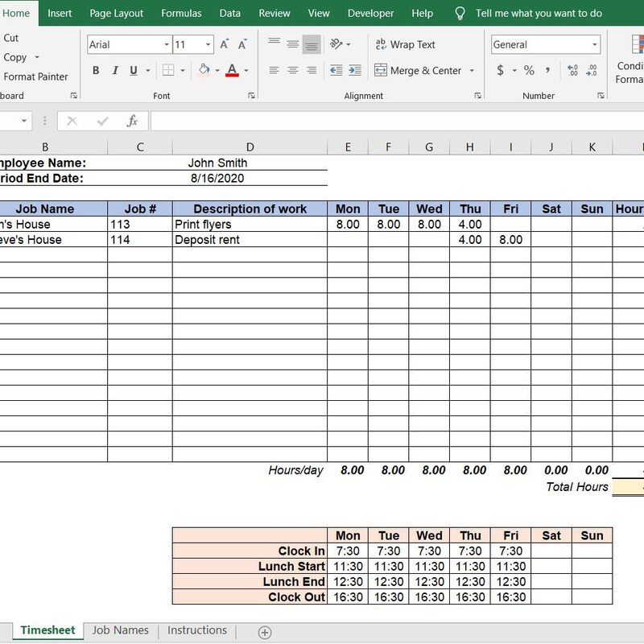Open Name Box dropdown arrow
Image resolution: width=644 pixels, height=644 pixels.
(24, 121)
